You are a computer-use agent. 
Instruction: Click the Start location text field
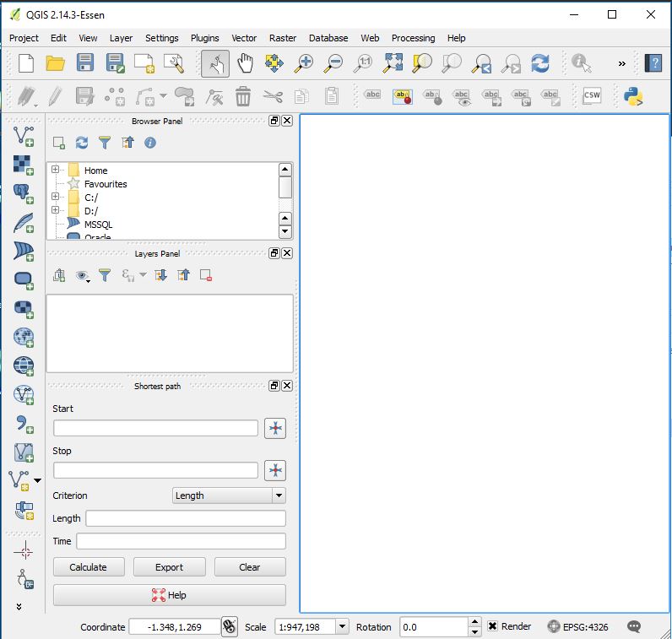[x=155, y=428]
